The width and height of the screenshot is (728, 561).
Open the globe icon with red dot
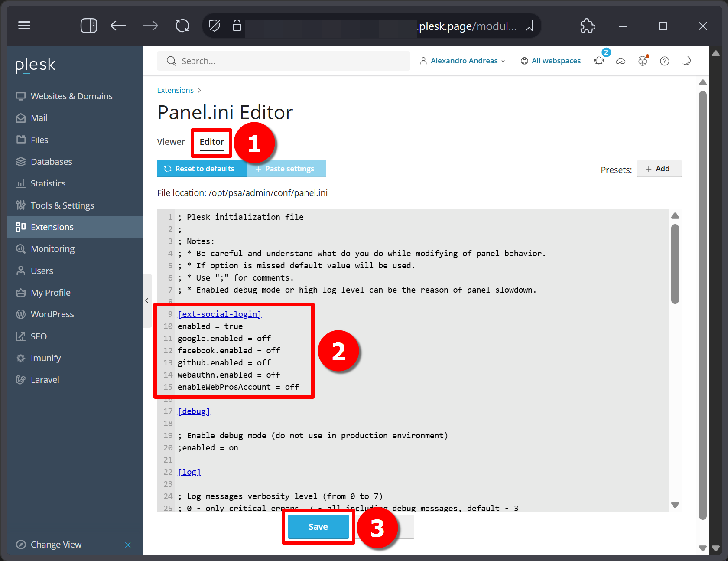[643, 61]
